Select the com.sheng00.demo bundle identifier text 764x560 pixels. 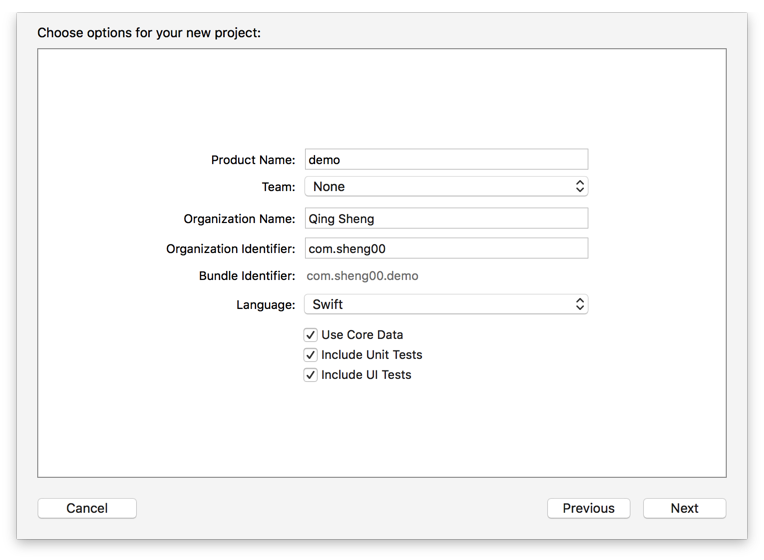[x=362, y=276]
